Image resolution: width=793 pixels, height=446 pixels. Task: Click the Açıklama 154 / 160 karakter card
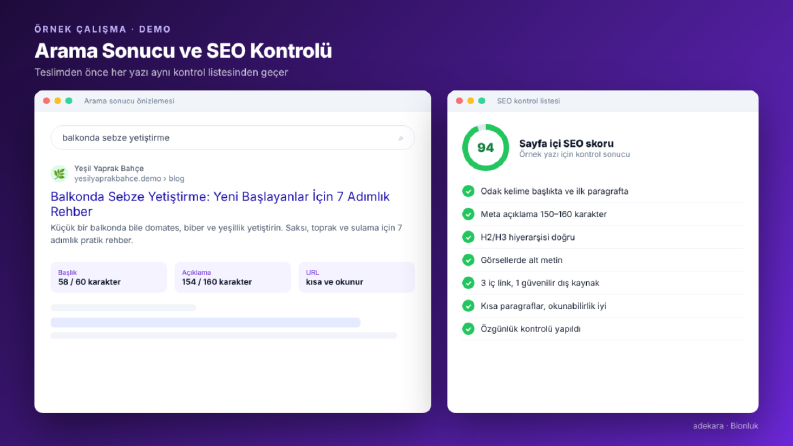(233, 277)
